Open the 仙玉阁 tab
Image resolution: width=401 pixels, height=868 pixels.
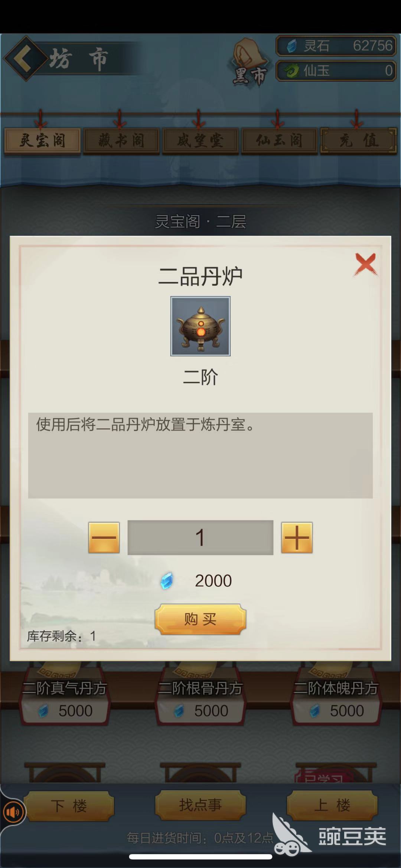pos(280,141)
